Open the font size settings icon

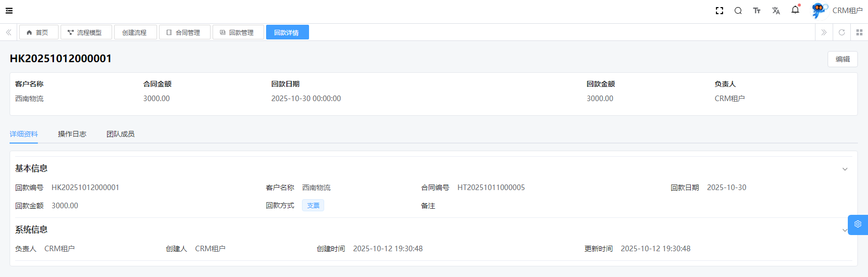pyautogui.click(x=757, y=11)
